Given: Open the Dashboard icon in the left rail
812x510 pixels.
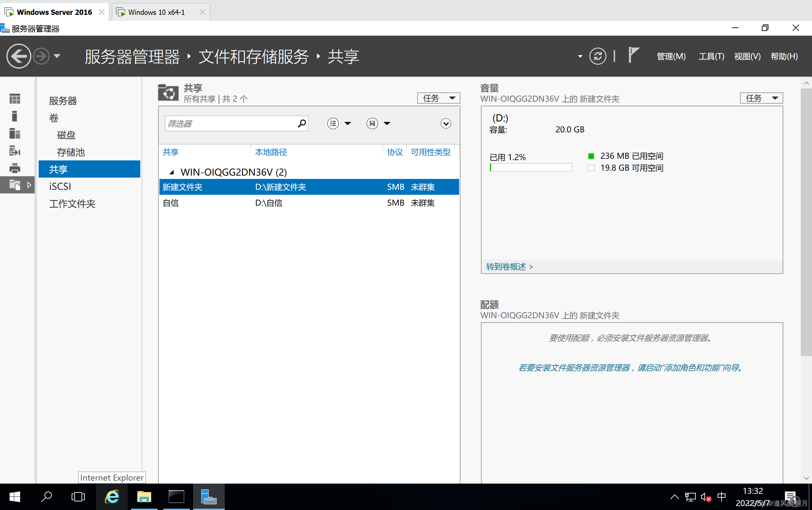Looking at the screenshot, I should click(x=15, y=99).
